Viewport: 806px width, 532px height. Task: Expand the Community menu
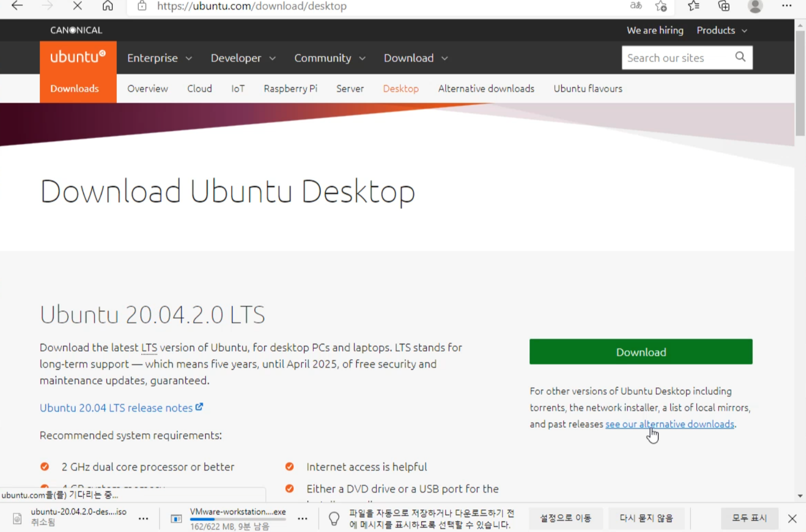[x=330, y=58]
